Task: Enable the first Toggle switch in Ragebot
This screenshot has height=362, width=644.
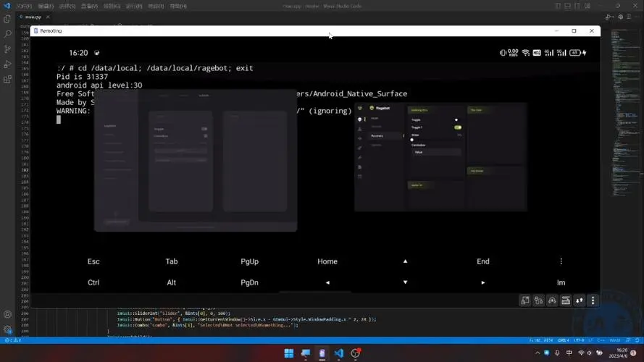Action: point(456,120)
